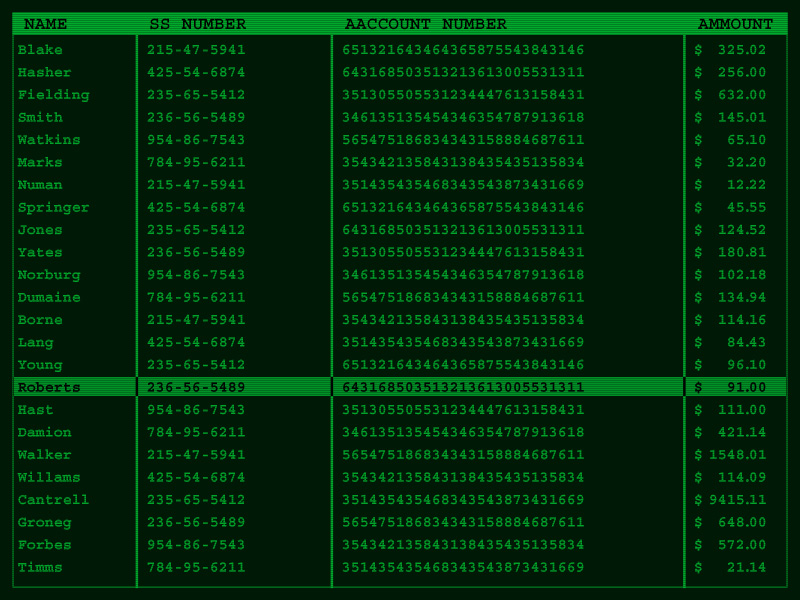The height and width of the screenshot is (600, 800).
Task: Click the NAME column header
Action: [x=45, y=24]
